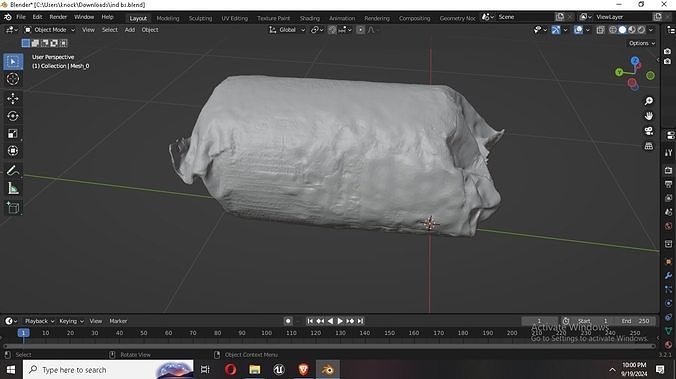Toggle viewport gizmo display

pos(556,30)
